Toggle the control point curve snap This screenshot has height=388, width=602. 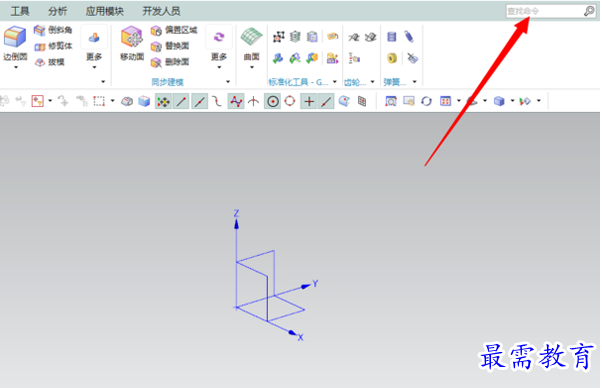click(x=217, y=102)
